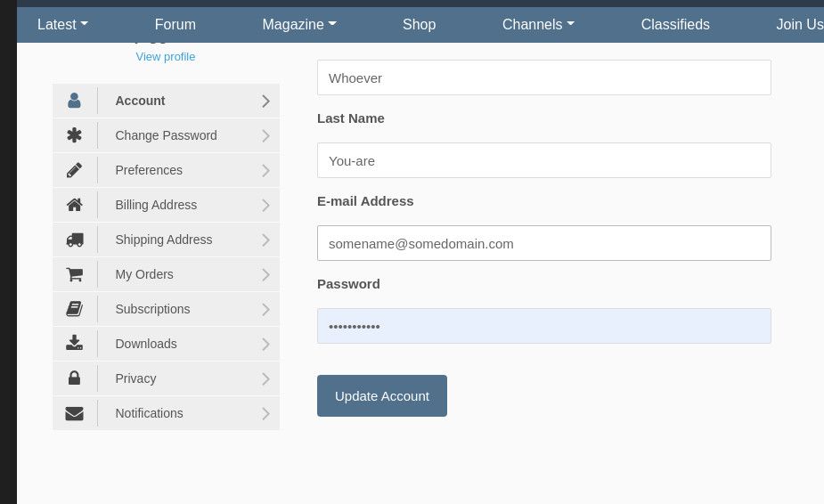The width and height of the screenshot is (824, 504).
Task: Open the Channels dropdown menu
Action: [538, 25]
